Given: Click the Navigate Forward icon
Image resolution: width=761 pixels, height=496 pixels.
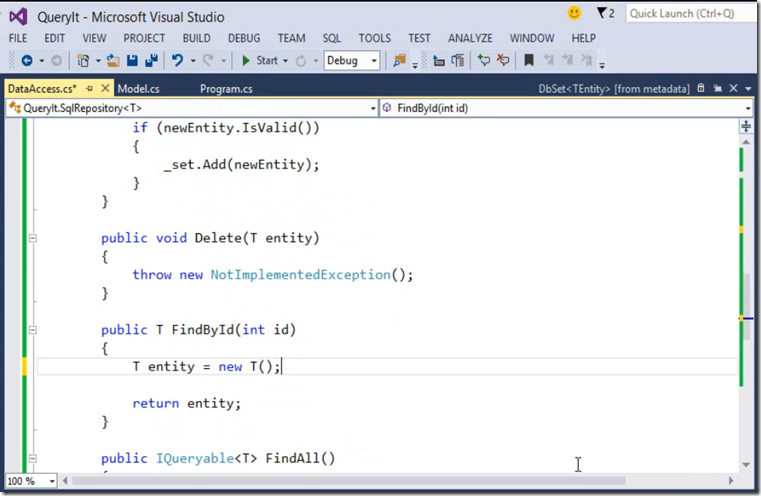Looking at the screenshot, I should coord(56,61).
